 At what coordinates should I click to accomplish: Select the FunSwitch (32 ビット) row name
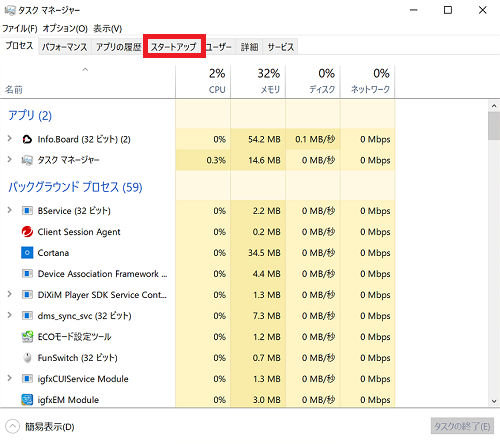tap(77, 358)
